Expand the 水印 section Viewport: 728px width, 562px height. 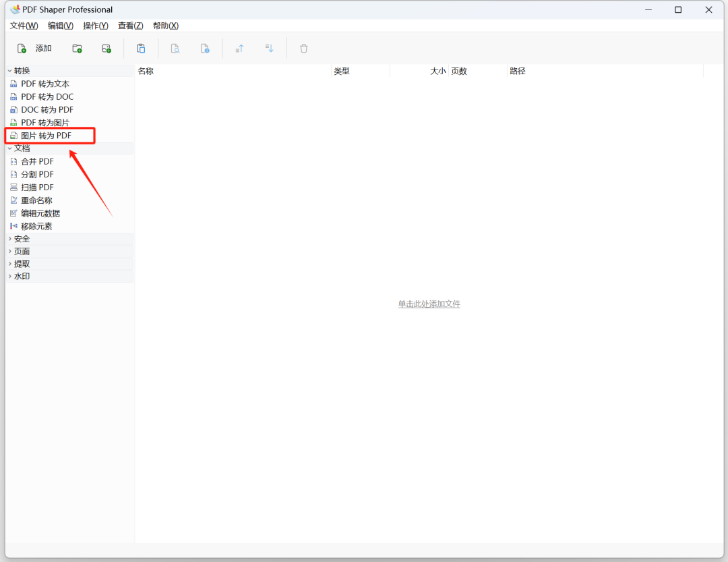tap(9, 276)
